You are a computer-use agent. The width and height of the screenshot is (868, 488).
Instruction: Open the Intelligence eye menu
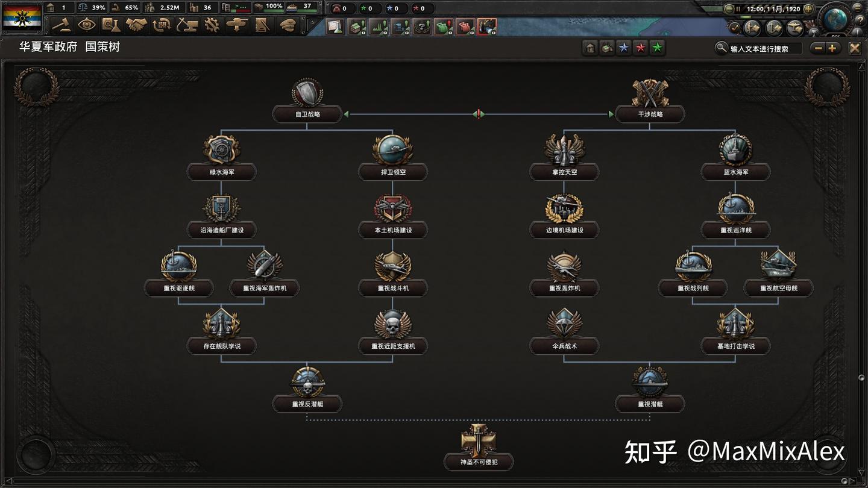click(x=87, y=25)
